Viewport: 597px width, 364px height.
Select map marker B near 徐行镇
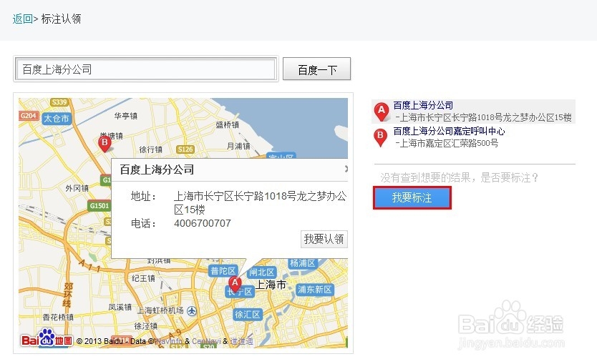pyautogui.click(x=105, y=144)
